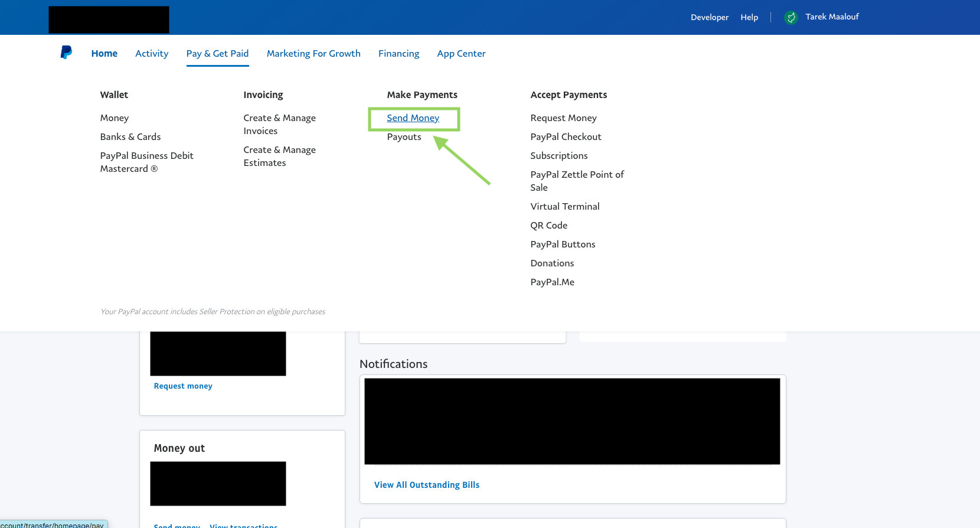Open QR Code
The height and width of the screenshot is (528, 980).
point(549,225)
